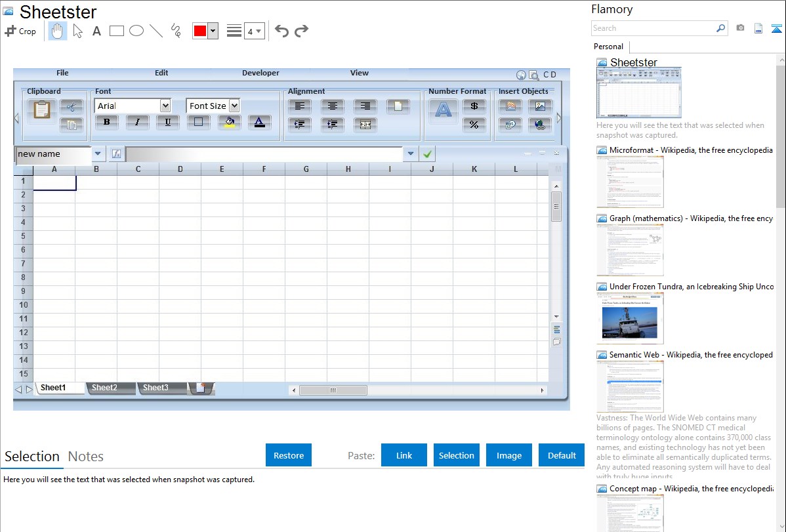Image resolution: width=786 pixels, height=532 pixels.
Task: Open the line width dropdown
Action: pos(254,31)
